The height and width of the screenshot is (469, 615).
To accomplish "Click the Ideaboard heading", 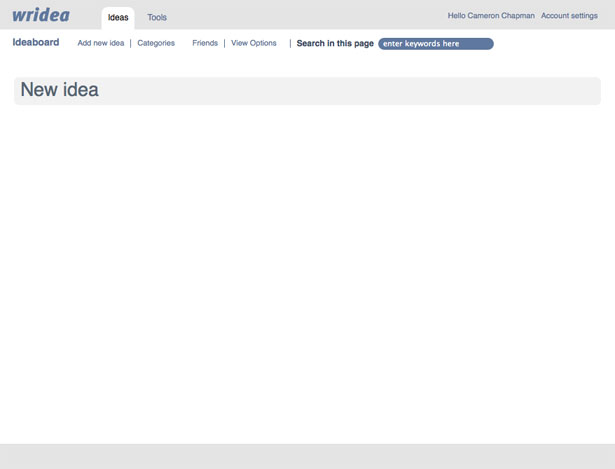I will coord(36,42).
